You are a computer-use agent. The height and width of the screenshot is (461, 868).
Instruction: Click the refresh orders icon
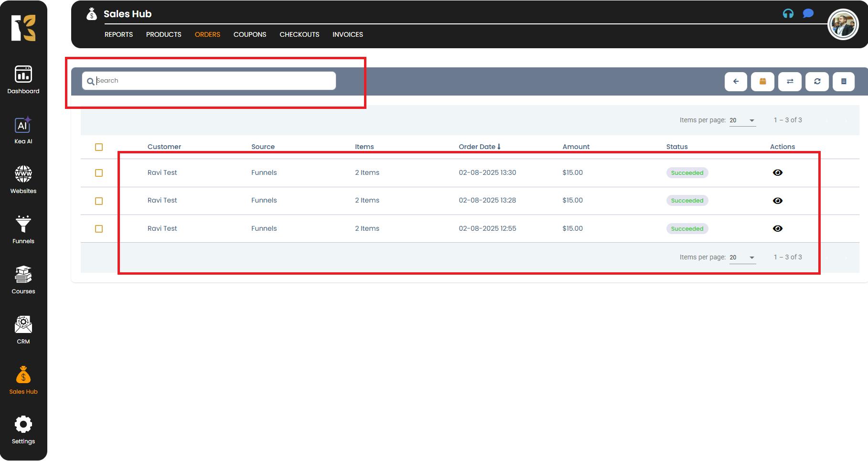tap(817, 81)
